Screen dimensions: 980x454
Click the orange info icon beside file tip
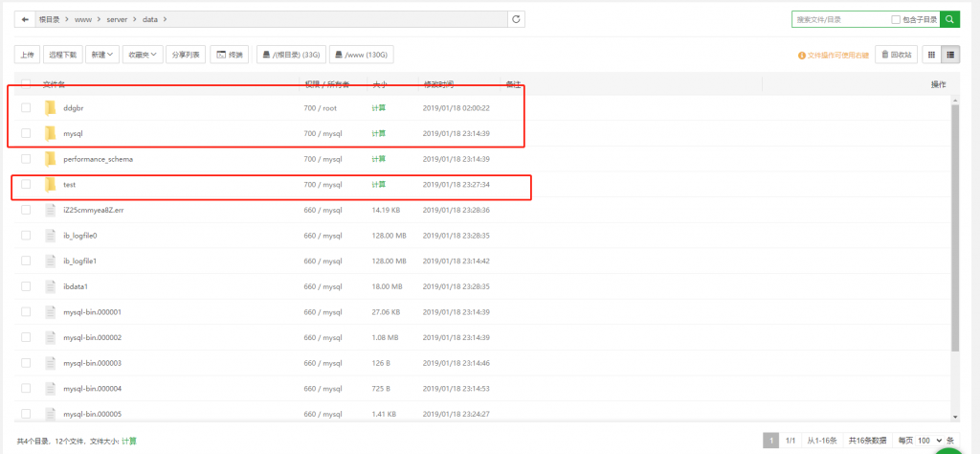click(x=802, y=55)
